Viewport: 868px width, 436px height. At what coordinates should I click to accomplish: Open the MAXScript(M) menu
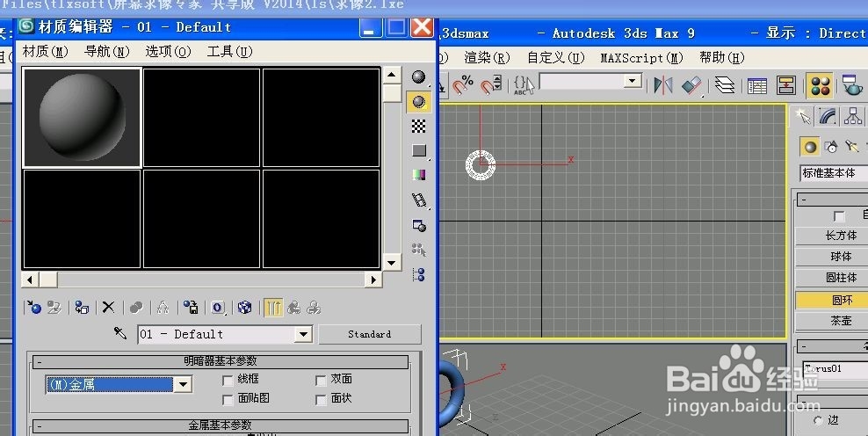(641, 58)
